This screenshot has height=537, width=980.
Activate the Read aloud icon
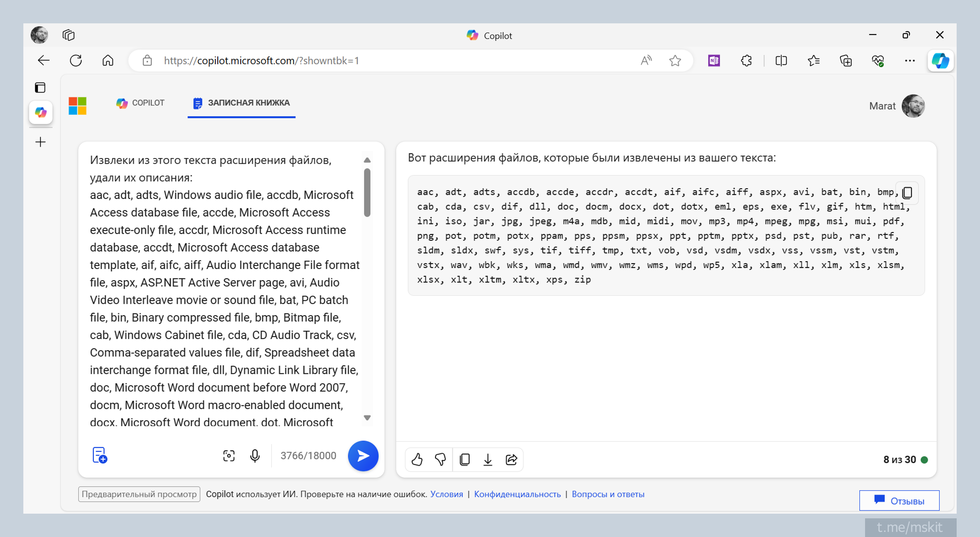tap(646, 60)
